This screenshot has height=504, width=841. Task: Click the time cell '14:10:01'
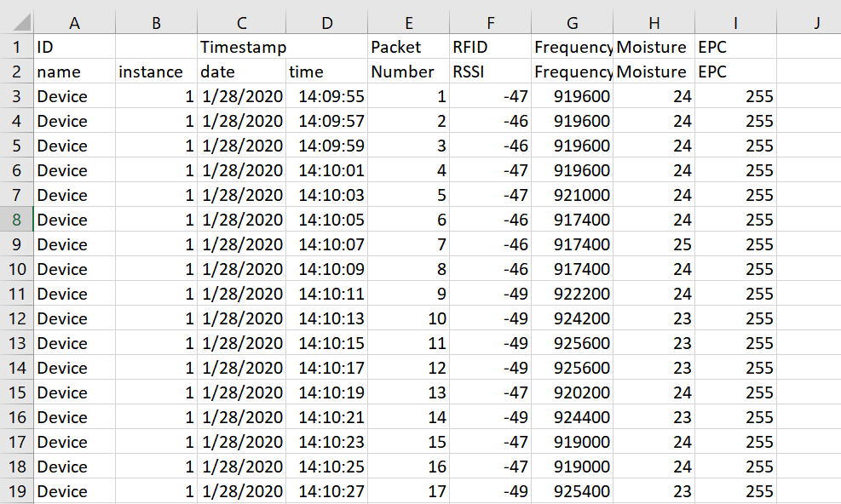[x=326, y=170]
